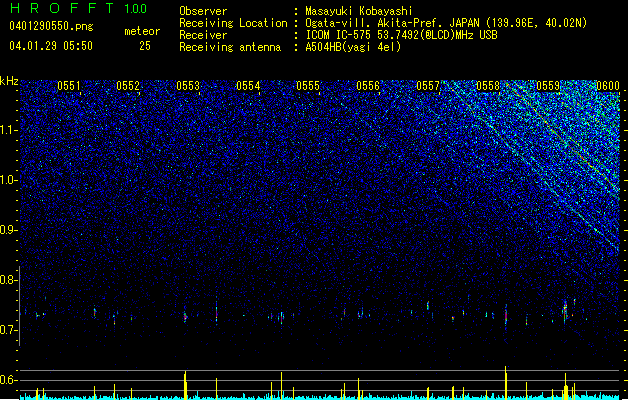Click observer name Masayuki Kobayashi
This screenshot has height=400, width=629.
pyautogui.click(x=359, y=11)
